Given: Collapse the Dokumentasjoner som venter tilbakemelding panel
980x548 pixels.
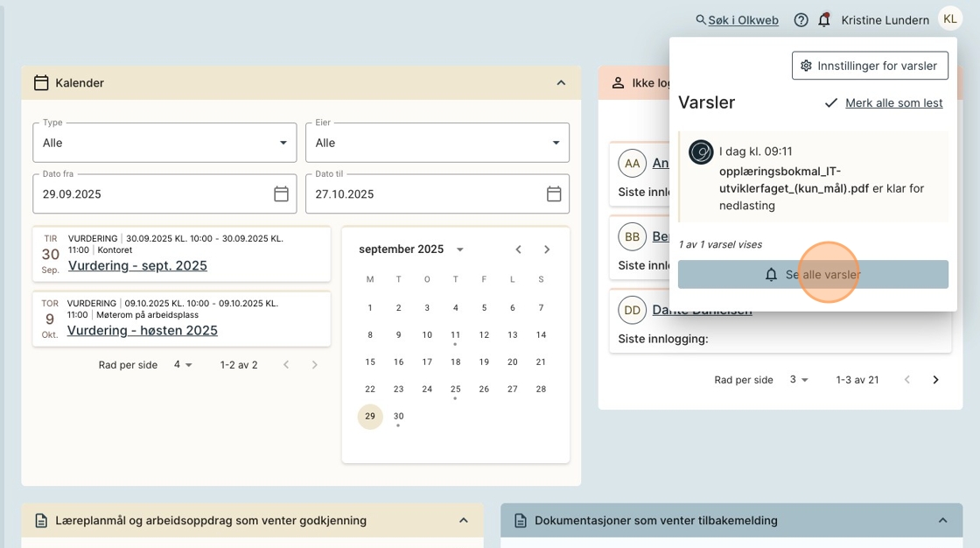Looking at the screenshot, I should (942, 521).
